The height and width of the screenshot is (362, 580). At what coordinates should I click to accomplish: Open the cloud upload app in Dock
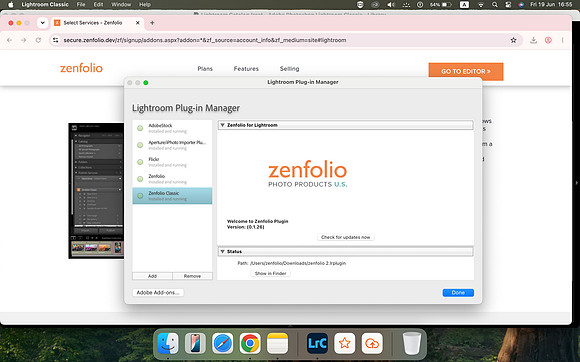[372, 344]
